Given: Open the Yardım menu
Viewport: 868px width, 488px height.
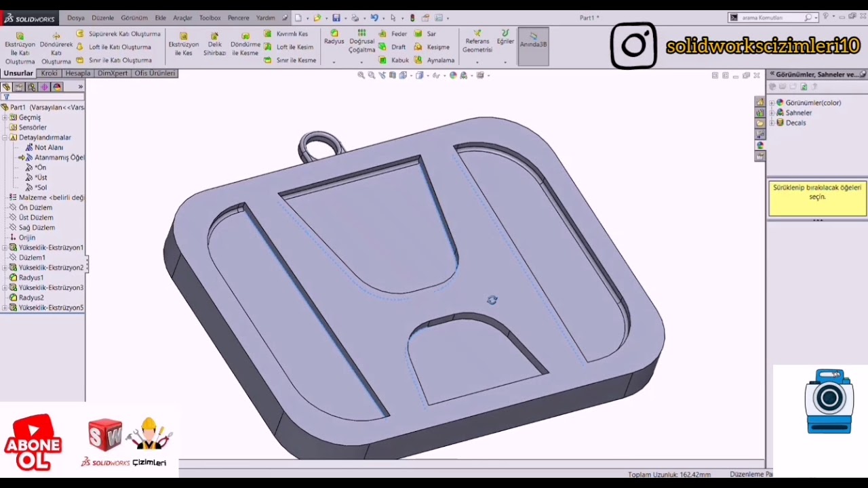Looking at the screenshot, I should (x=265, y=18).
